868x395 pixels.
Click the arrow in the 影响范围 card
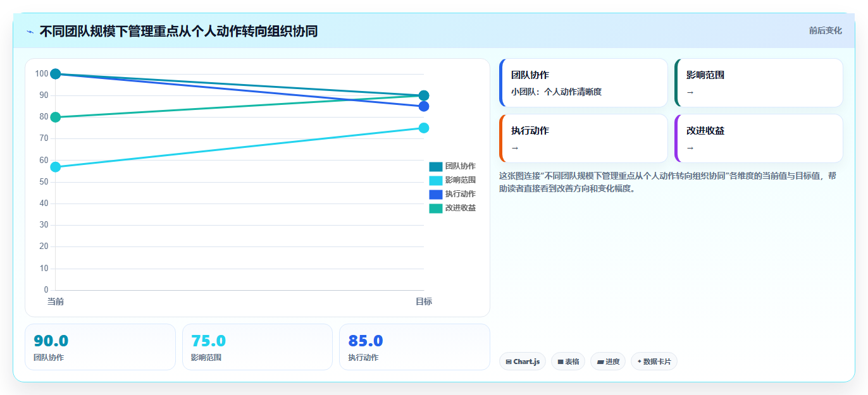click(690, 92)
